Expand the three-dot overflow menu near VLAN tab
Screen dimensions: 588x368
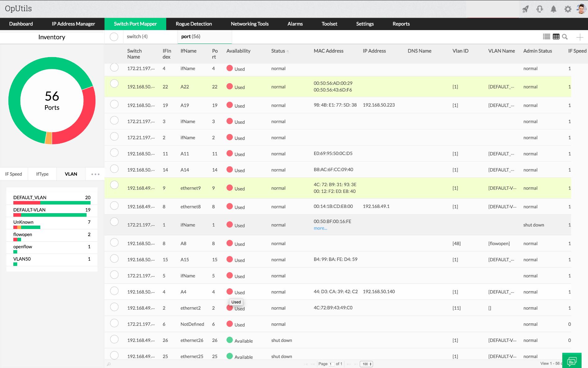point(95,174)
